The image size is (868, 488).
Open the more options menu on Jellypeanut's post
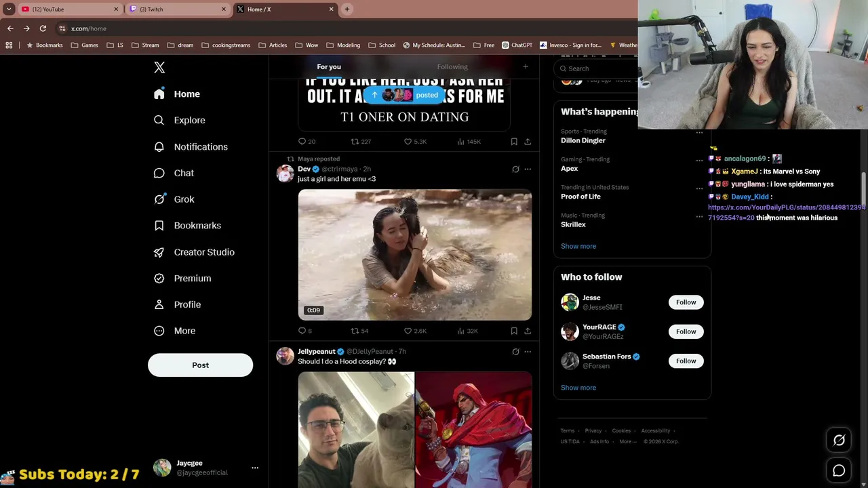click(x=528, y=352)
